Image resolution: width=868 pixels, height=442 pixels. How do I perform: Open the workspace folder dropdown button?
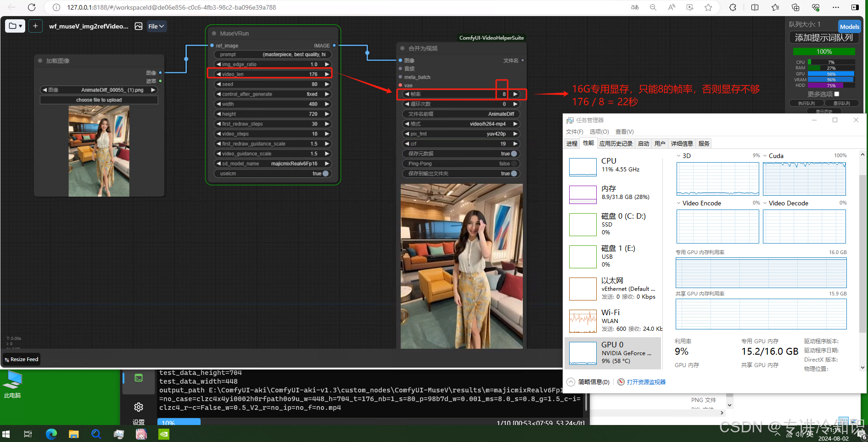pos(15,26)
